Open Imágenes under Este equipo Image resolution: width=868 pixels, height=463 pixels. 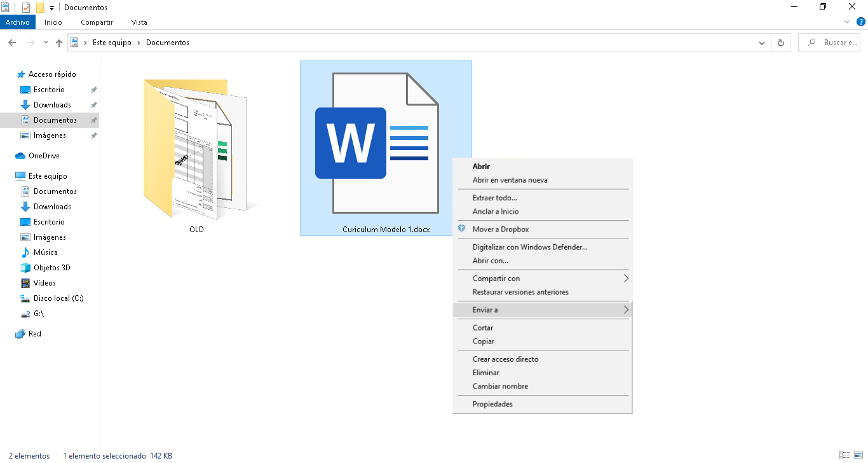point(50,237)
